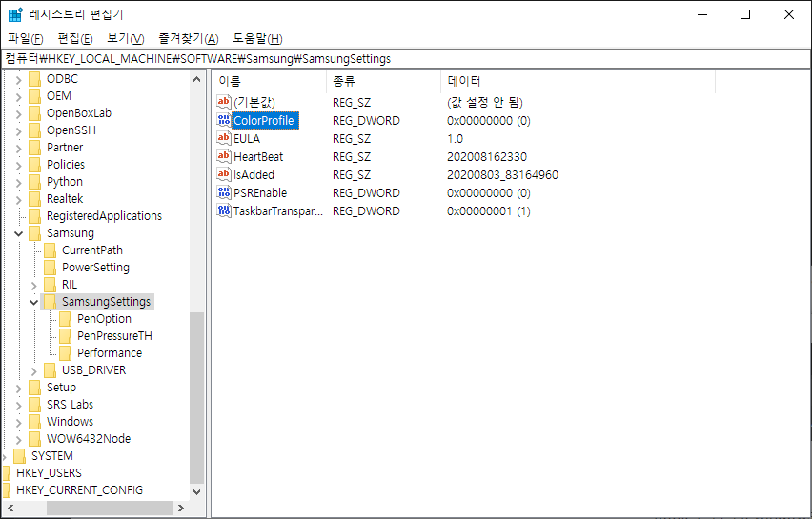Click the OpenSSH folder icon

(x=34, y=130)
